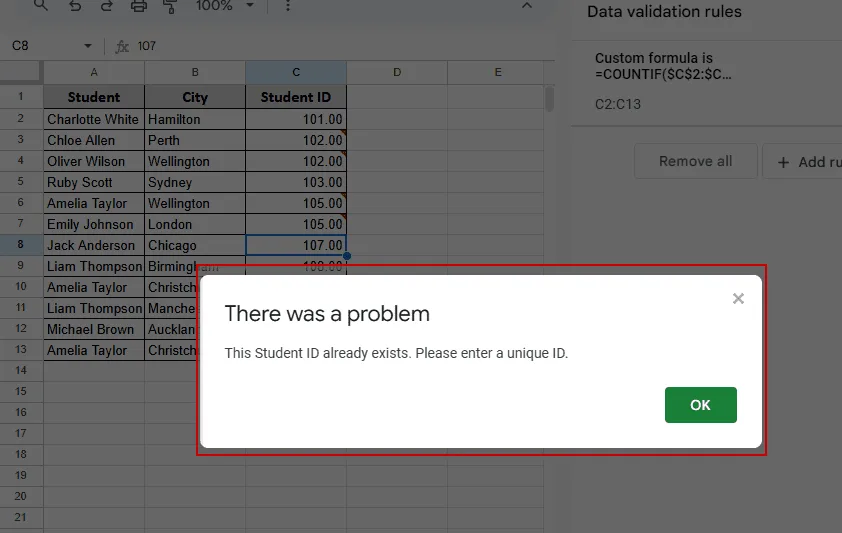Select row 8 header
This screenshot has height=533, width=842.
click(20, 244)
